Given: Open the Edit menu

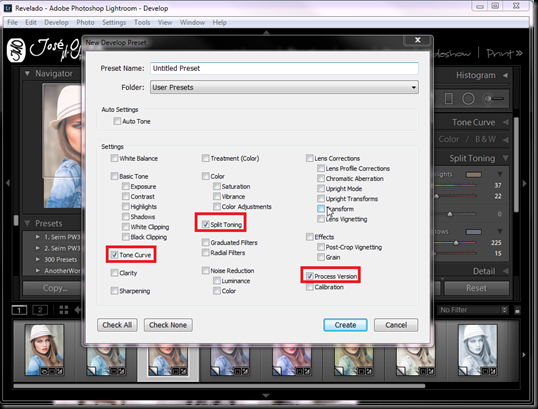Looking at the screenshot, I should click(x=31, y=22).
